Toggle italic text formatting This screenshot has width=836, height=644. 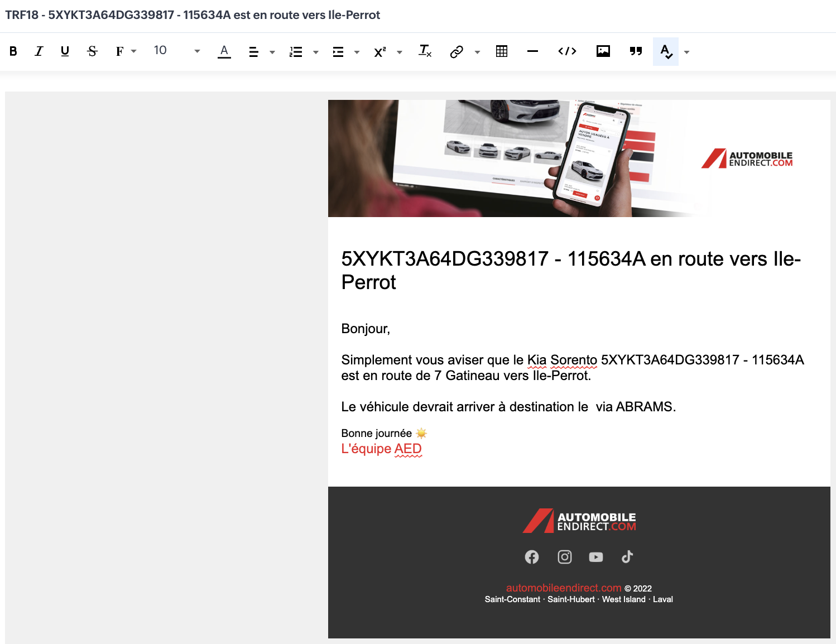[x=39, y=51]
